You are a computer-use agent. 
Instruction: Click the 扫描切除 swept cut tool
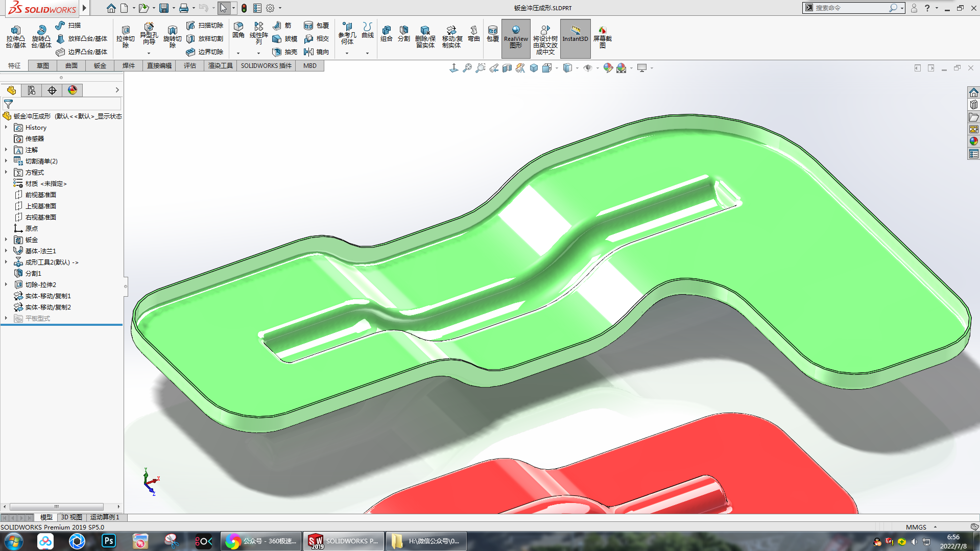pyautogui.click(x=205, y=26)
